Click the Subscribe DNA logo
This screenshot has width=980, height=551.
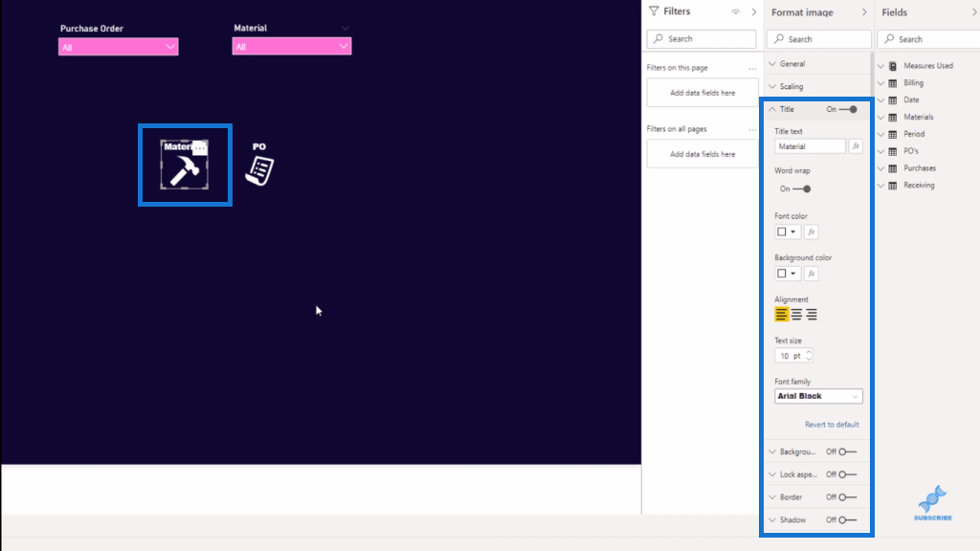[x=932, y=503]
